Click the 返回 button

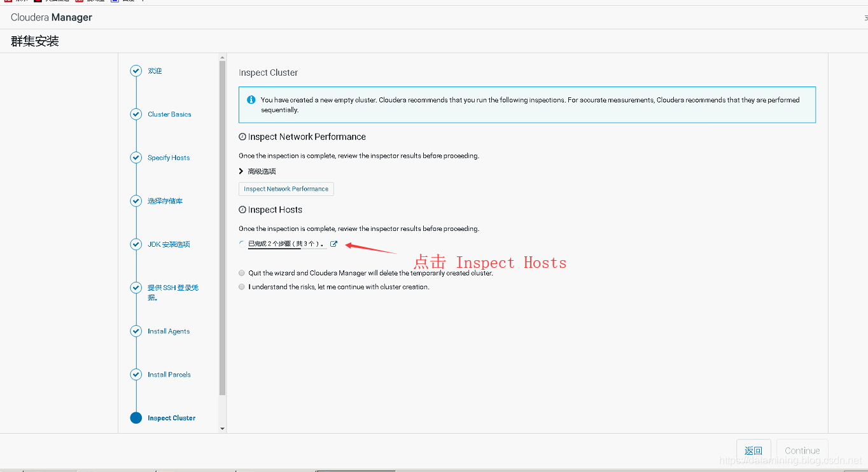(x=753, y=450)
